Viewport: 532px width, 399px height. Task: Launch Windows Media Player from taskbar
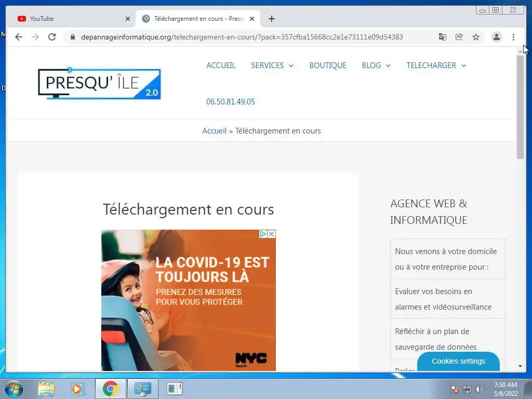point(77,389)
